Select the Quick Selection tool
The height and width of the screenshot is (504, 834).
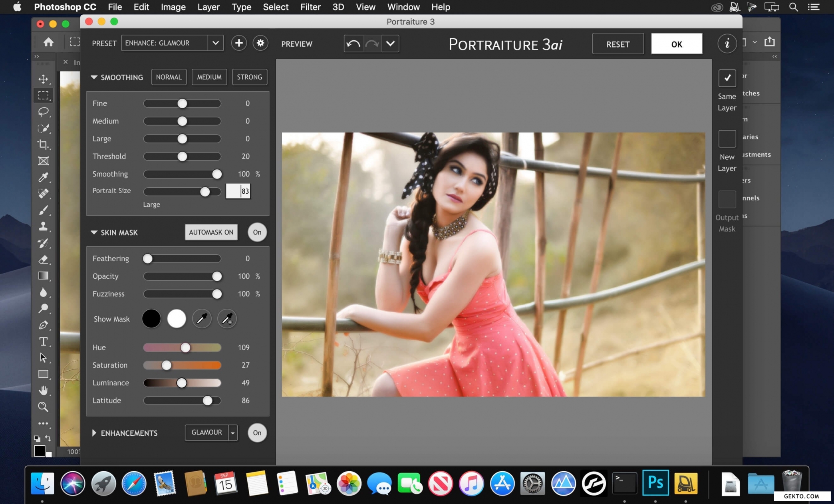tap(43, 128)
